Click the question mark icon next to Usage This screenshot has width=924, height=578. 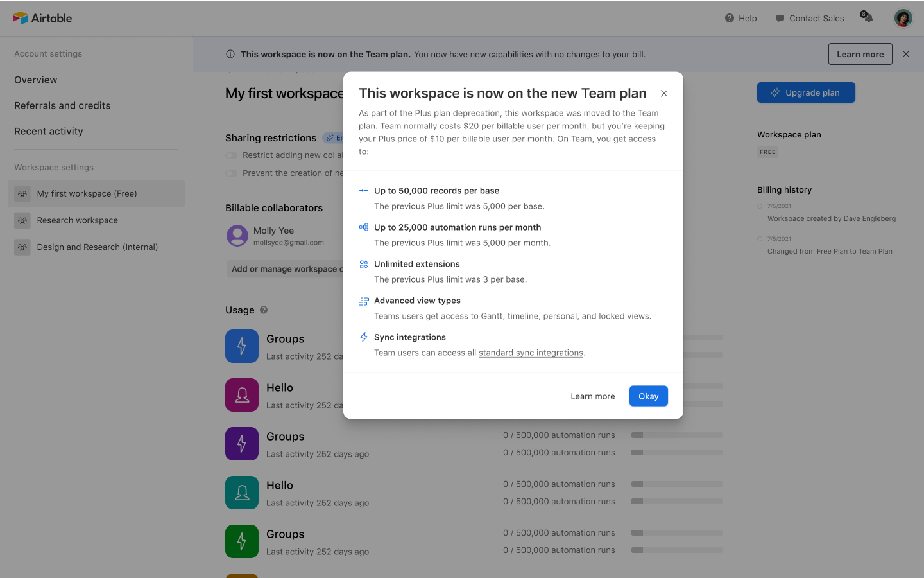264,310
